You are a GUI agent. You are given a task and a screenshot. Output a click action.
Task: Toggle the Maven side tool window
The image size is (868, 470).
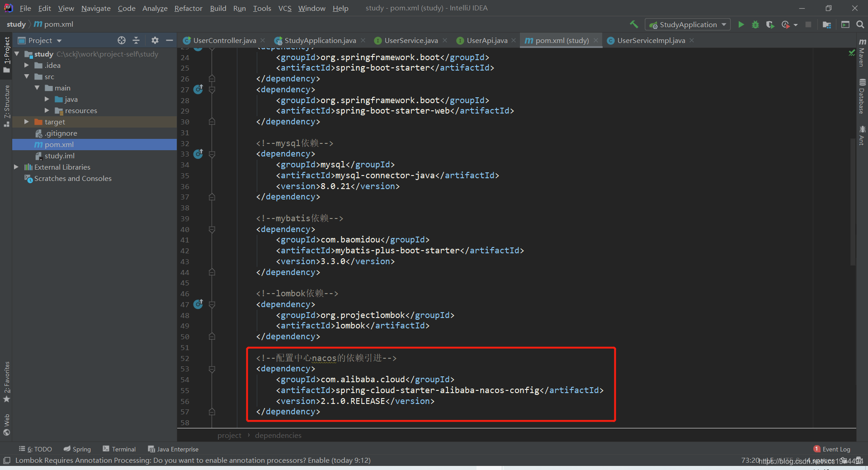coord(862,52)
